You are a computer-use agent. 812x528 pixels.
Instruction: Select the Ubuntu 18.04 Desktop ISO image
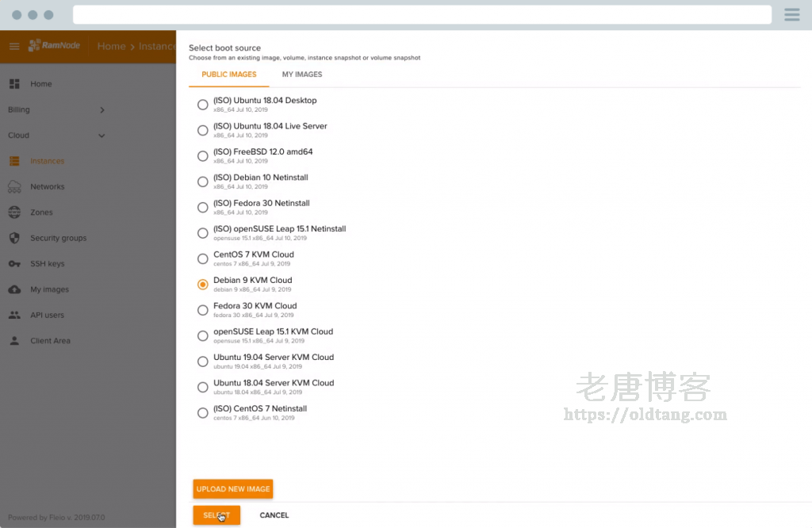(202, 105)
